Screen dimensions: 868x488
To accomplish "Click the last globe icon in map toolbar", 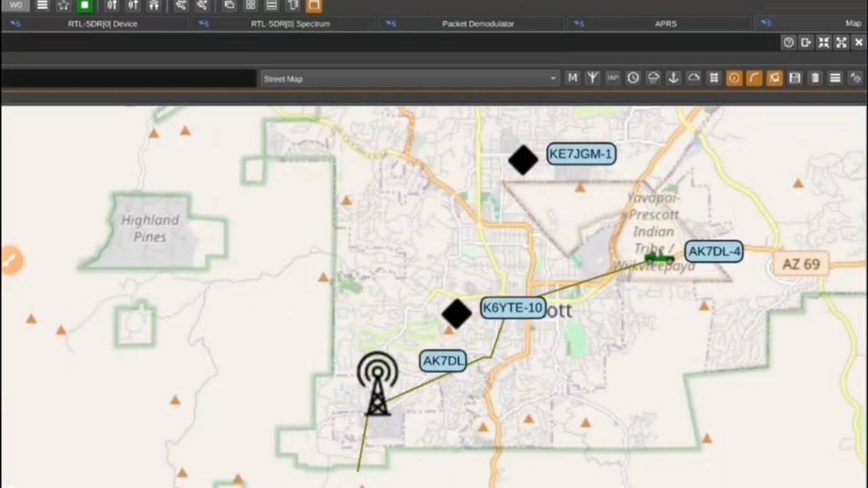I will click(856, 78).
